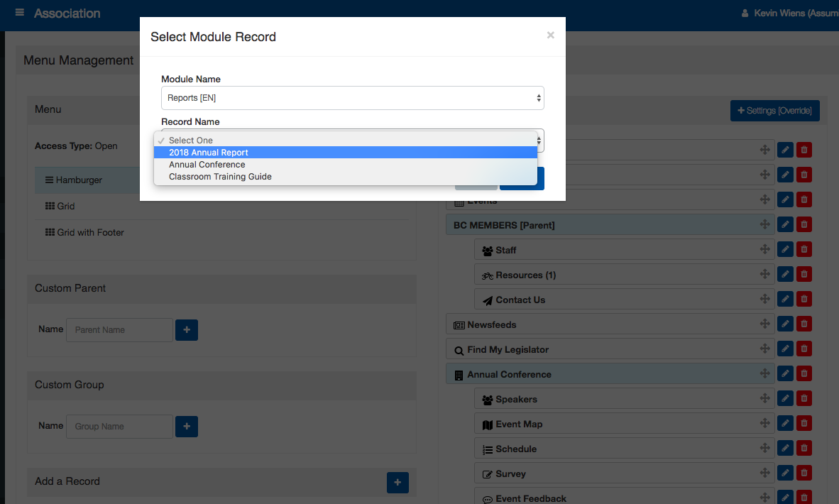Click Settings [Override] button
Screen dimensions: 839x504
[775, 111]
